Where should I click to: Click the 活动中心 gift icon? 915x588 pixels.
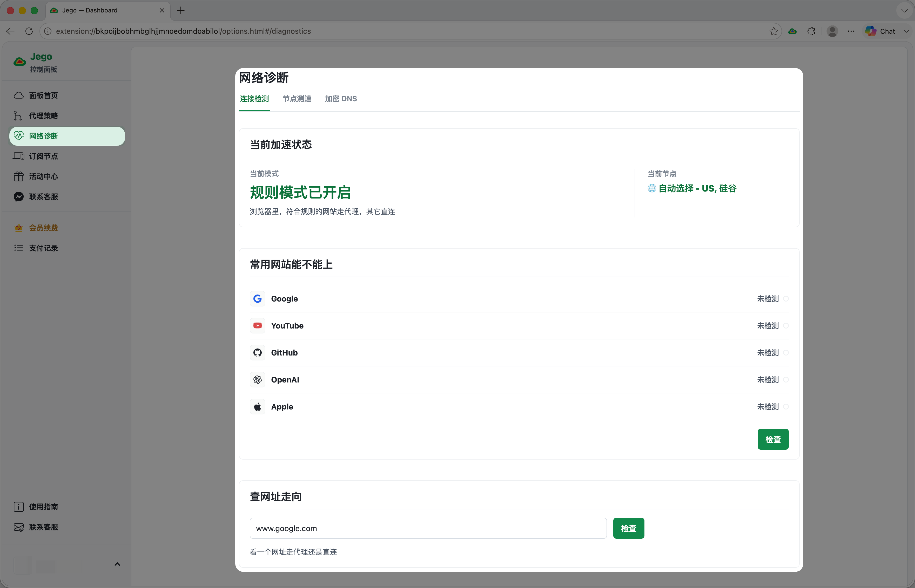(19, 176)
